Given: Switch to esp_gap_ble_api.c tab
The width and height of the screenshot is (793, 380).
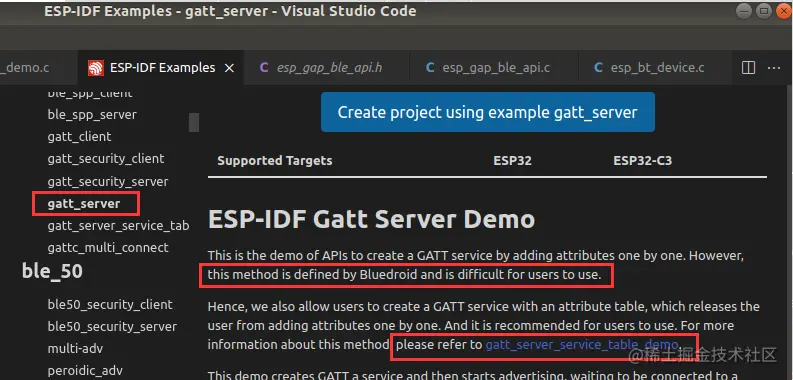Looking at the screenshot, I should (x=488, y=68).
